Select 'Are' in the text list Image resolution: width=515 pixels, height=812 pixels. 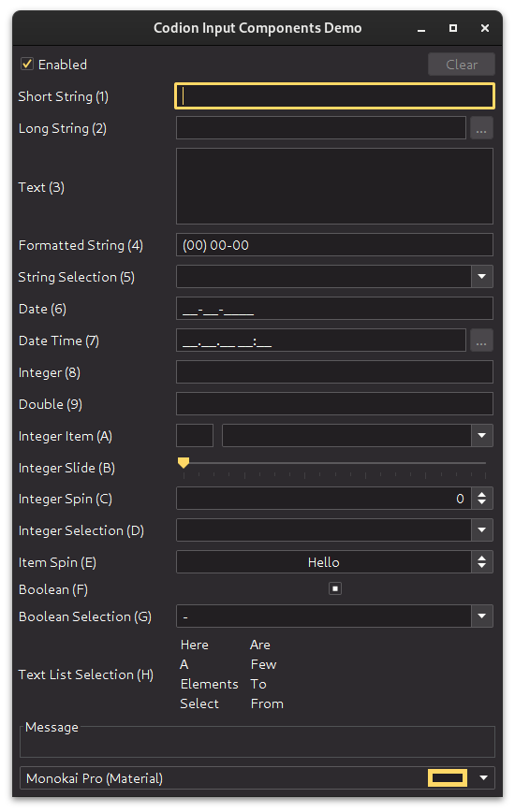click(260, 645)
